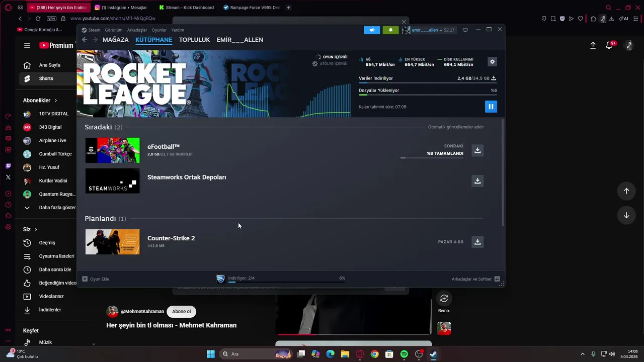Screen dimensions: 644x362
Task: Go back with Steam navigation arrow
Action: 85,40
